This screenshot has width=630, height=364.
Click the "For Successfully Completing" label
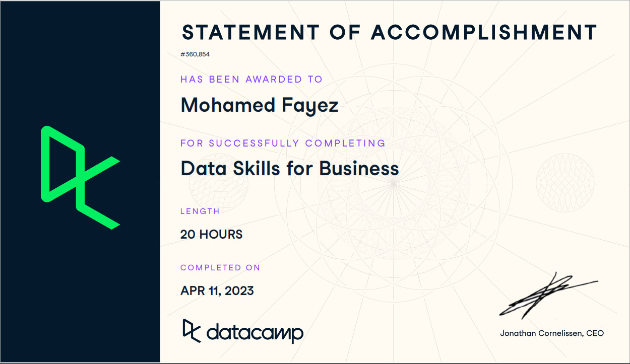pos(283,143)
